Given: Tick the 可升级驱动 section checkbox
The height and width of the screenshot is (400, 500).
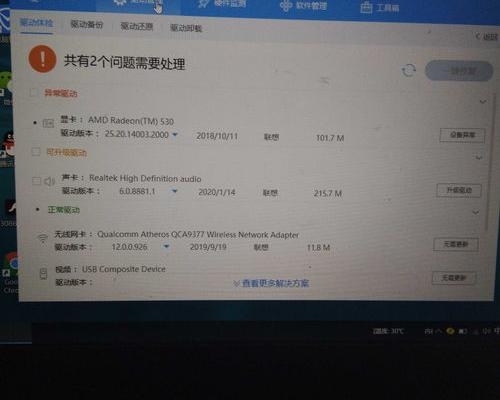Looking at the screenshot, I should [36, 152].
